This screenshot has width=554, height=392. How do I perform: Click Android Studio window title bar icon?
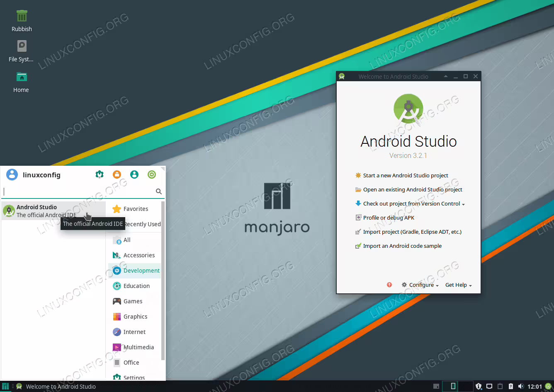[342, 76]
